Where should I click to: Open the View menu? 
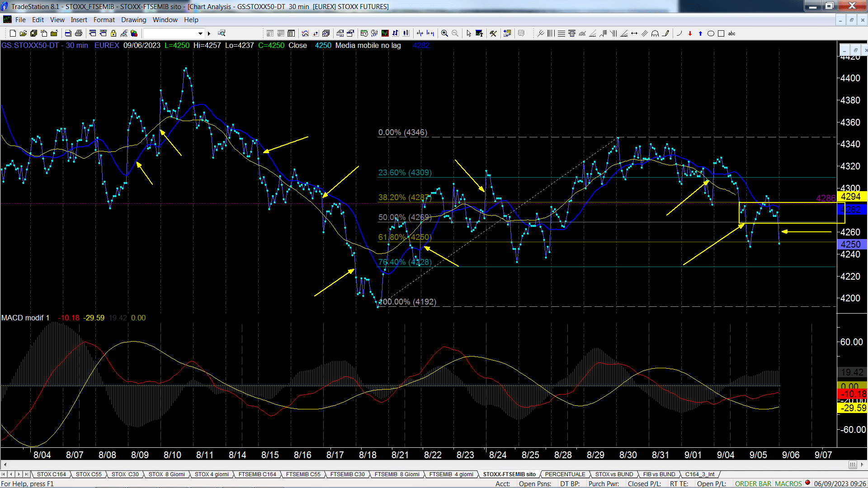[57, 20]
